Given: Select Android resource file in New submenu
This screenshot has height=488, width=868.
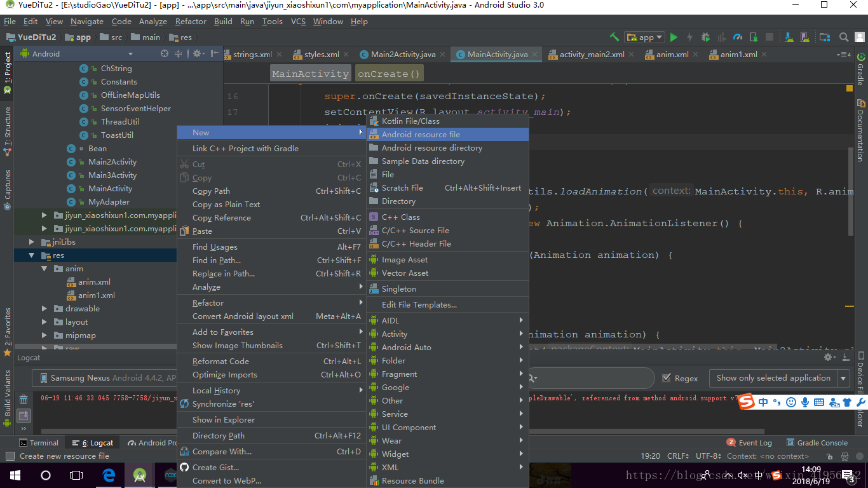Looking at the screenshot, I should 447,134.
